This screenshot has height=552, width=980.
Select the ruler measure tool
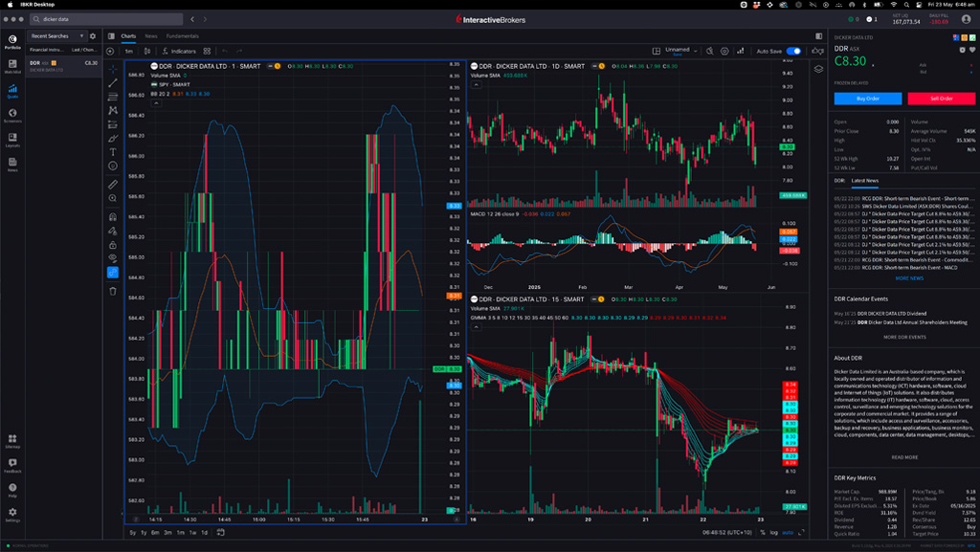coord(113,185)
